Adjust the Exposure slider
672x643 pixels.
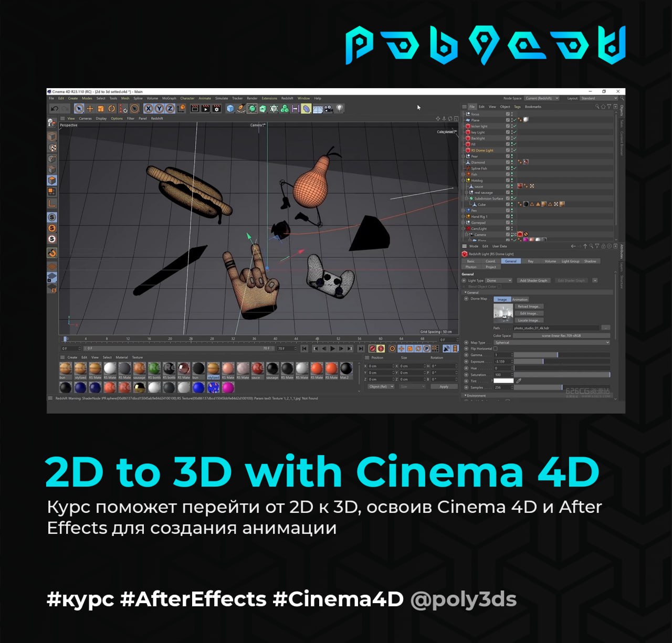(562, 361)
